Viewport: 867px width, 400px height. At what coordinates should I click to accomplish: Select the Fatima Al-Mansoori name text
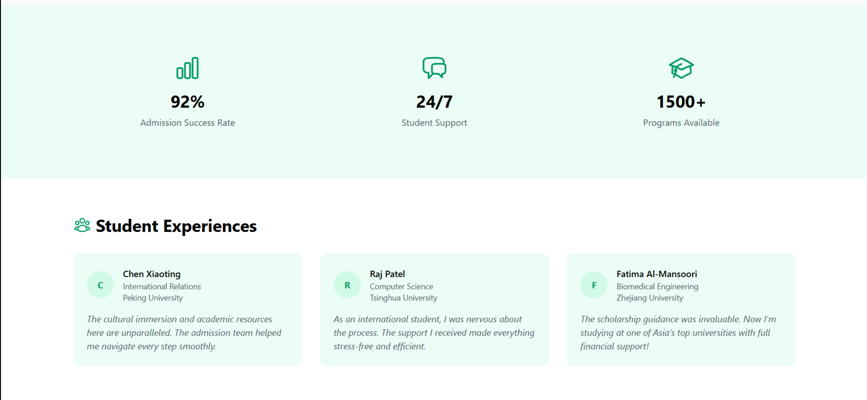click(657, 274)
